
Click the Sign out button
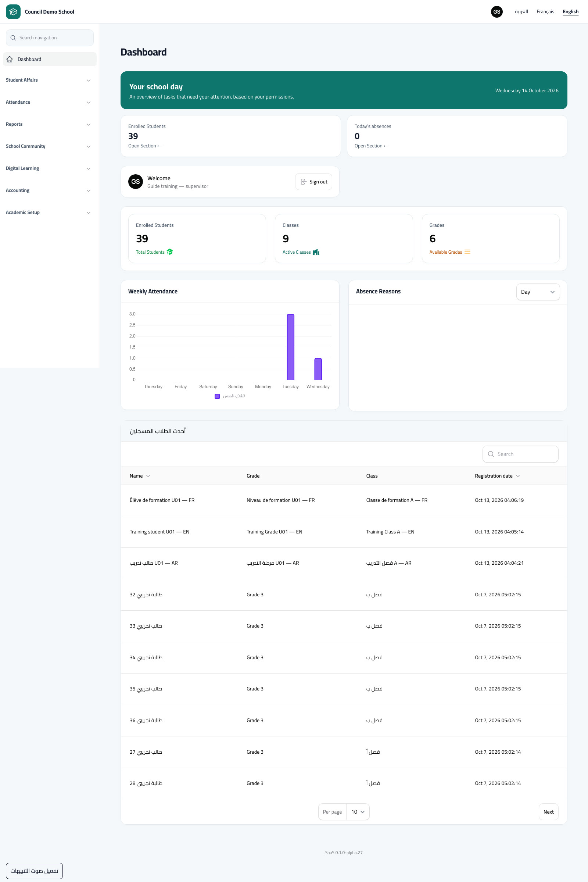point(313,182)
